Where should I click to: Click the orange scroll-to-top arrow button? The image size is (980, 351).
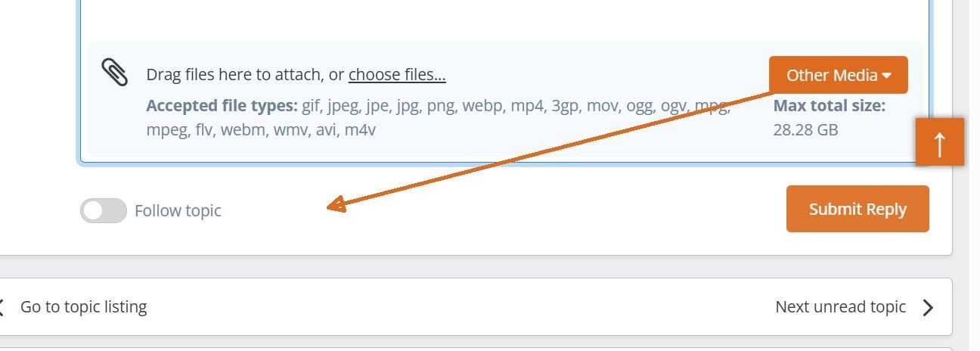(939, 141)
